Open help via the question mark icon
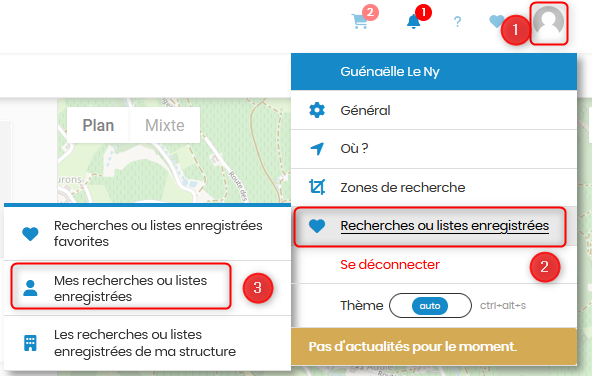The height and width of the screenshot is (376, 592). [x=457, y=22]
